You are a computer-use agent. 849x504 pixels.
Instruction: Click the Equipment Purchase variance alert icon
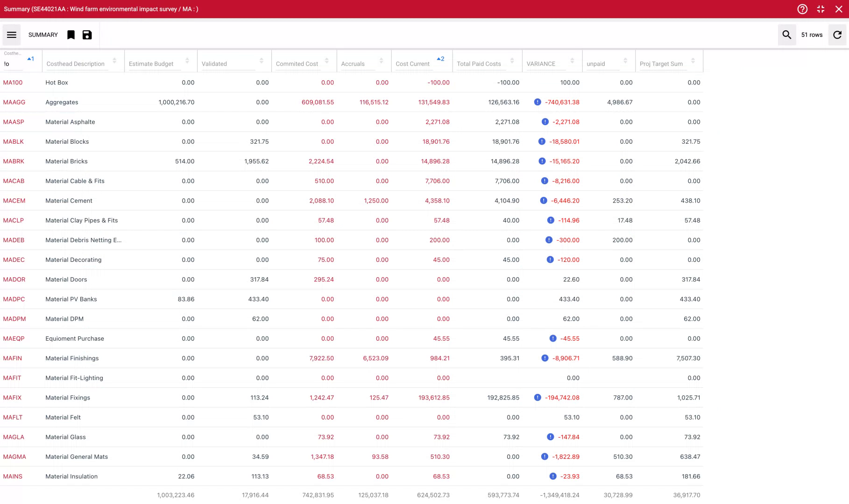pyautogui.click(x=553, y=339)
